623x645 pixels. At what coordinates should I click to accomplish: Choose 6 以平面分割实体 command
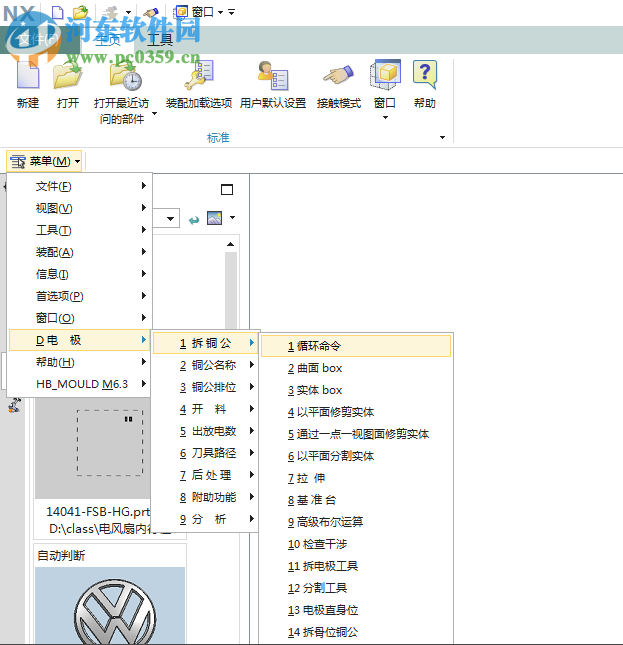click(x=356, y=456)
